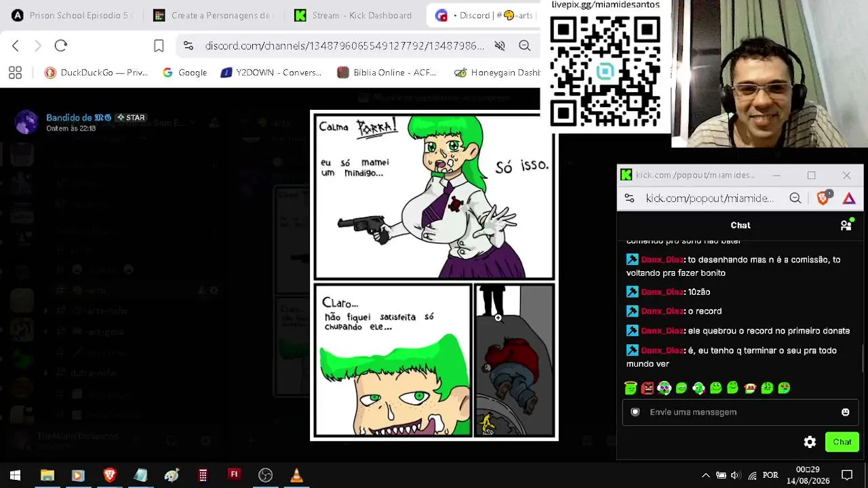Open Brave Rewards triangle icon

849,198
